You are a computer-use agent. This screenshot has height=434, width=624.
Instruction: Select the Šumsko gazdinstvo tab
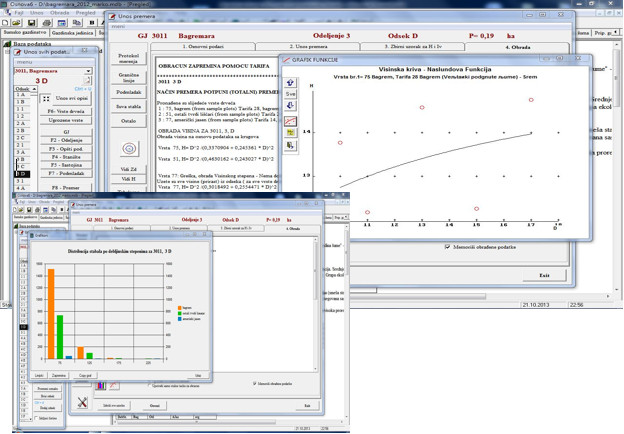[25, 33]
